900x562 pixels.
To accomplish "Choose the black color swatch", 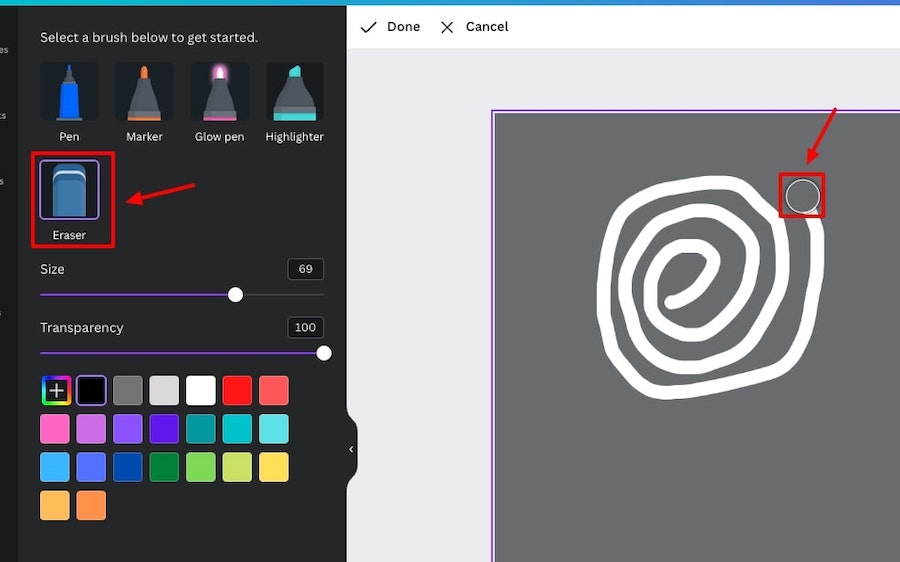I will click(x=91, y=390).
